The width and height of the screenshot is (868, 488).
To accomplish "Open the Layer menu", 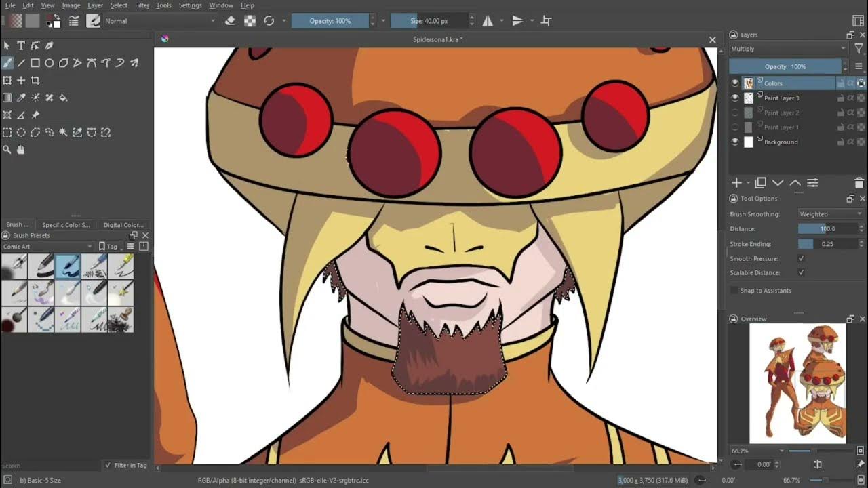I will pyautogui.click(x=96, y=5).
